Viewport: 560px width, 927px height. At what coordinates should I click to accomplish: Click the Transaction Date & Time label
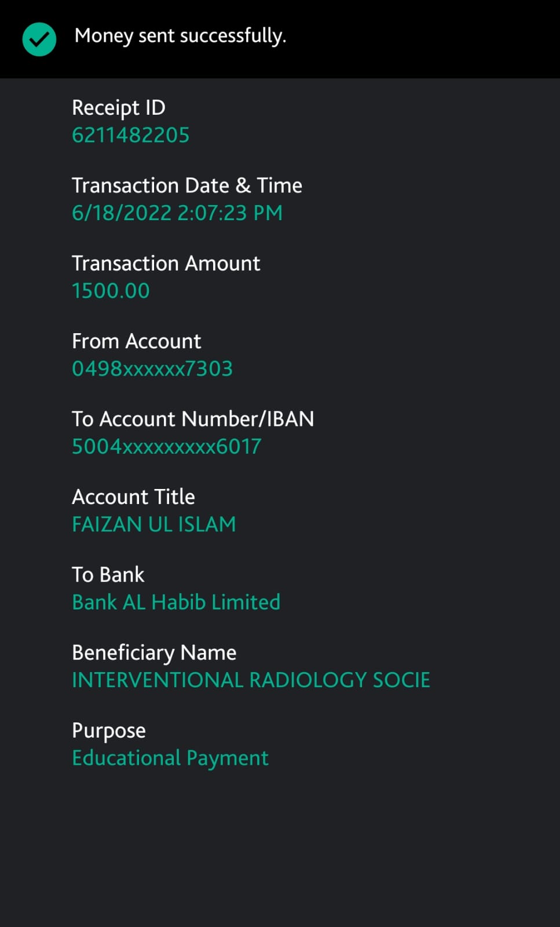tap(187, 185)
